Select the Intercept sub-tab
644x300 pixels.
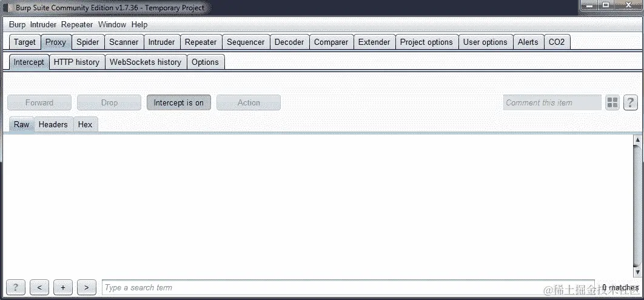pyautogui.click(x=29, y=62)
